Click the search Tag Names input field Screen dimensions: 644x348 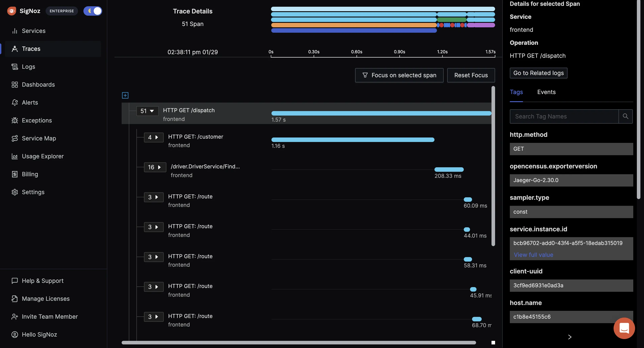tap(563, 116)
